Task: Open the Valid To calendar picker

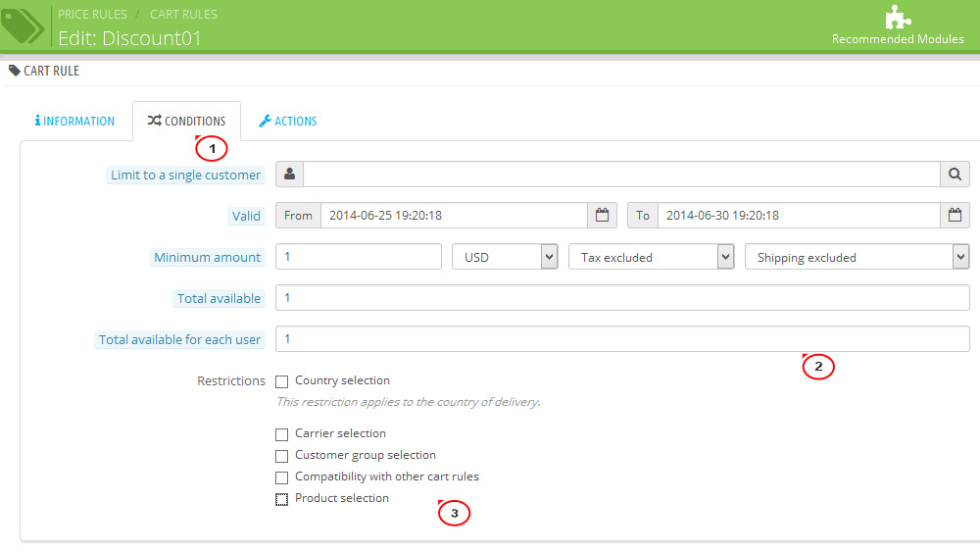Action: 955,215
